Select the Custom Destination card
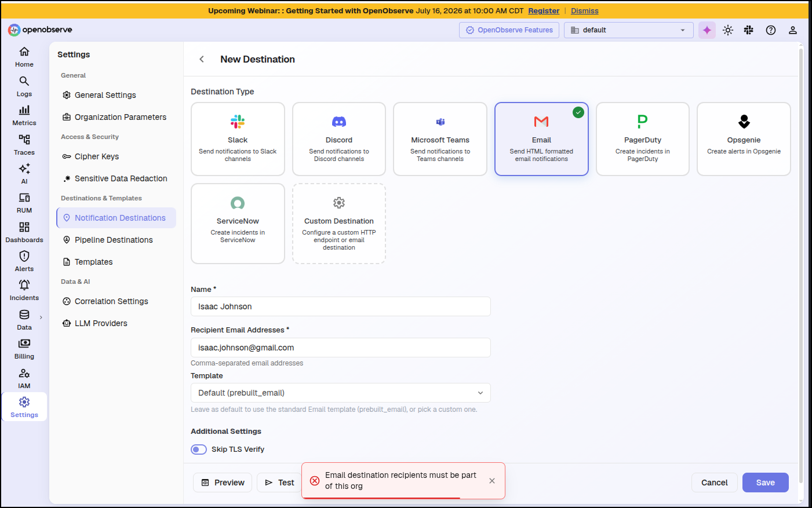Image resolution: width=812 pixels, height=508 pixels. coord(339,224)
